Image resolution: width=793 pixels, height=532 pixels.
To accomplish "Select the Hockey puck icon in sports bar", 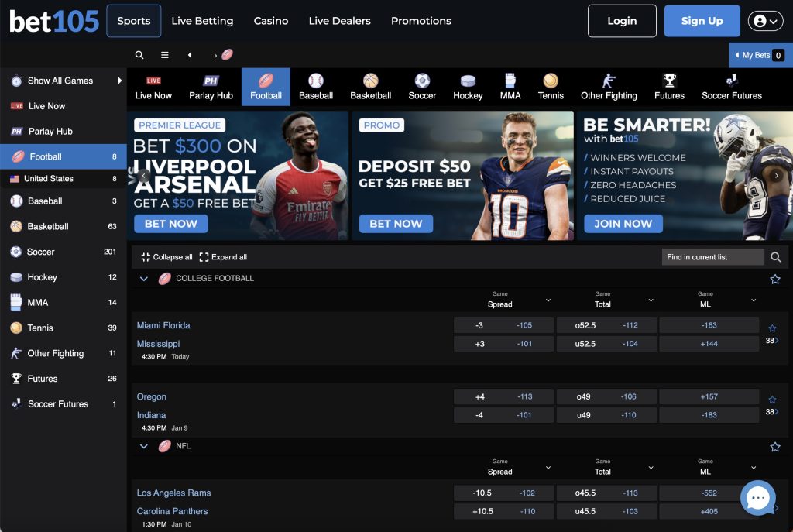I will coord(468,81).
